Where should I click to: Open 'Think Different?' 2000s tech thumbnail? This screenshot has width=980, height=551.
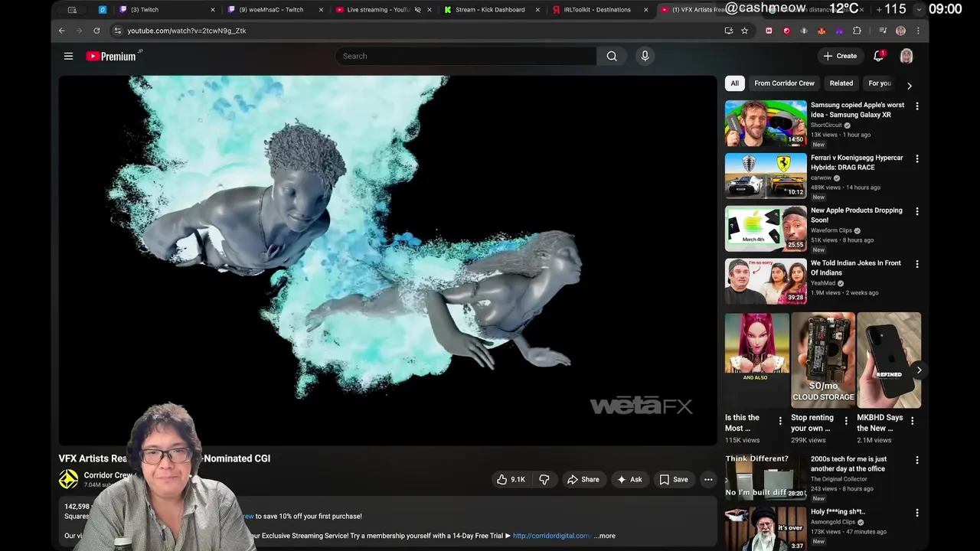click(x=766, y=478)
